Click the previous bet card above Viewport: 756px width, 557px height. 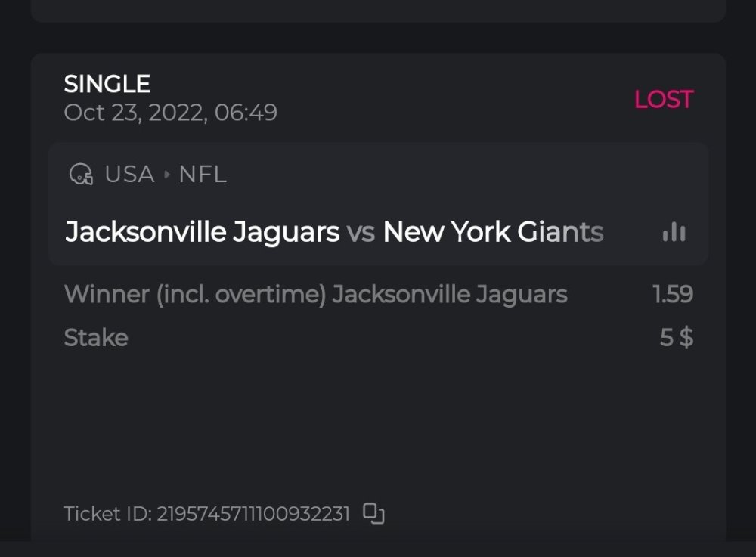click(378, 10)
